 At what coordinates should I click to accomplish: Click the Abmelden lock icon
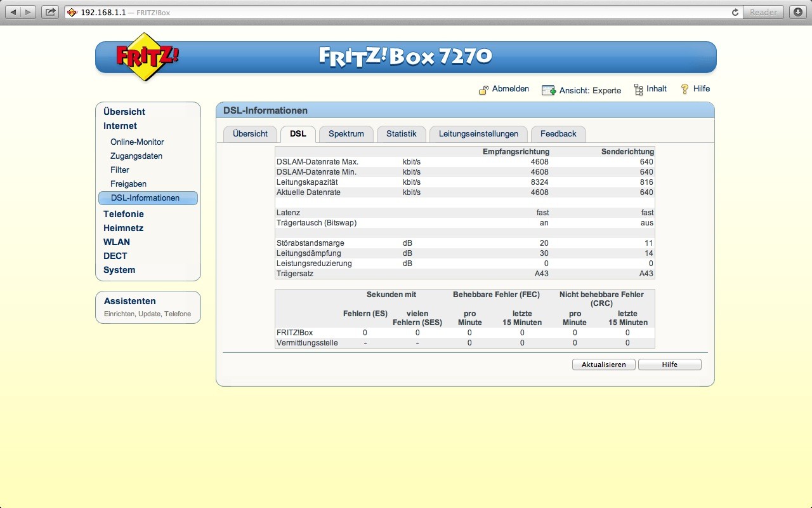(x=483, y=90)
